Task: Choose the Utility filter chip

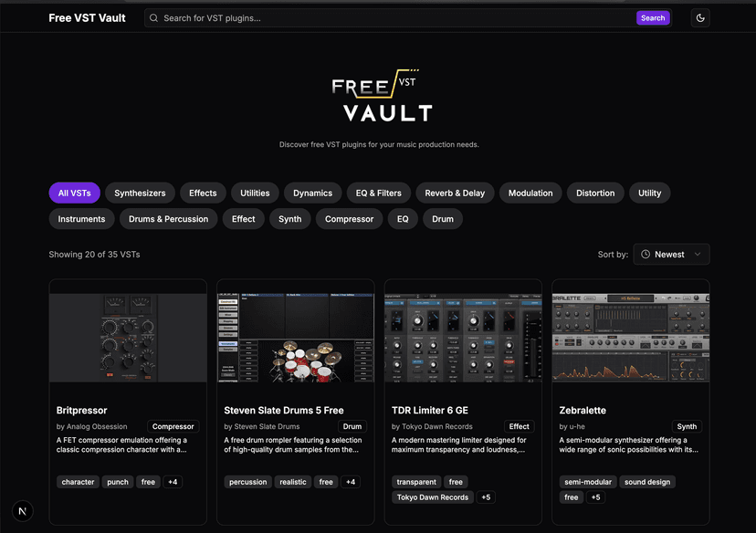Action: click(x=649, y=193)
